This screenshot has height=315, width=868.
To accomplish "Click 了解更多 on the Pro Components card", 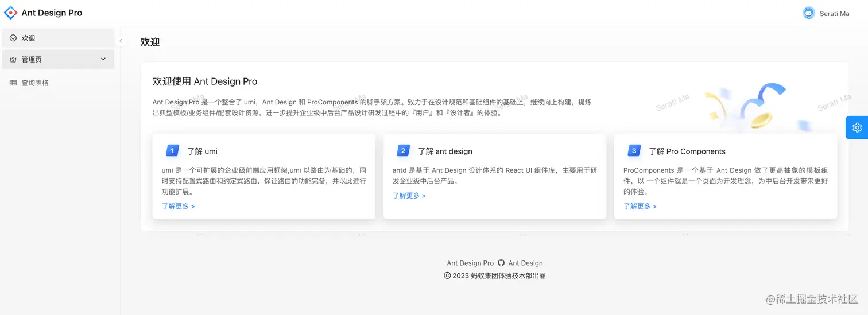I will tap(640, 206).
